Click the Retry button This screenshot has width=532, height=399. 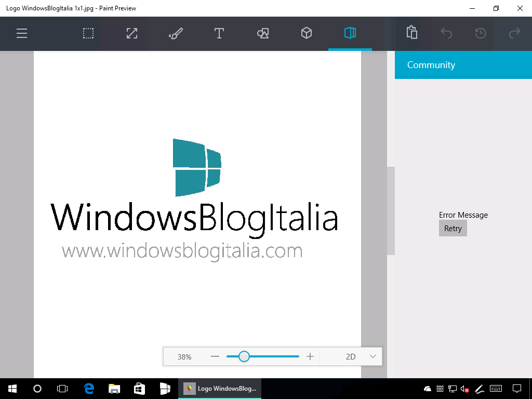coord(453,229)
